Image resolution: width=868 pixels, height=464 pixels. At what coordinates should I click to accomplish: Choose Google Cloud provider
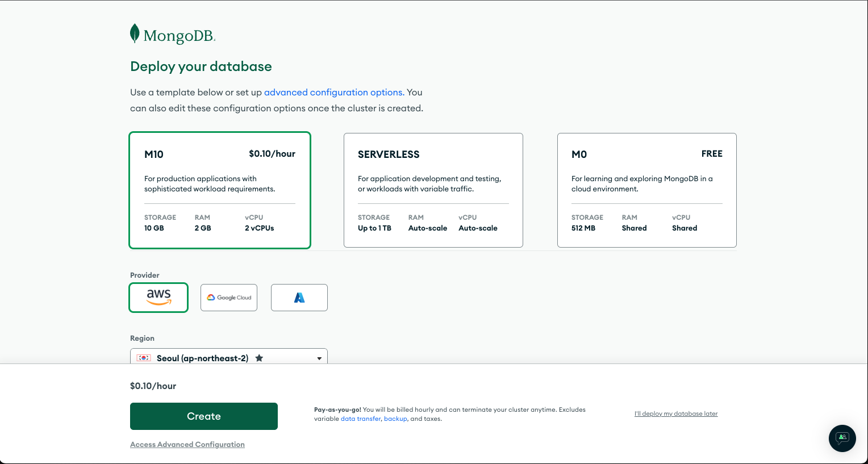tap(229, 298)
